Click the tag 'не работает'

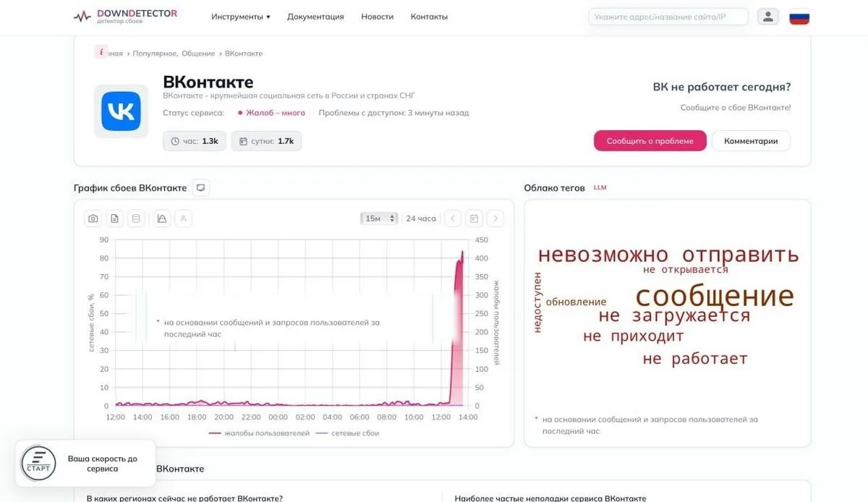[x=695, y=359]
